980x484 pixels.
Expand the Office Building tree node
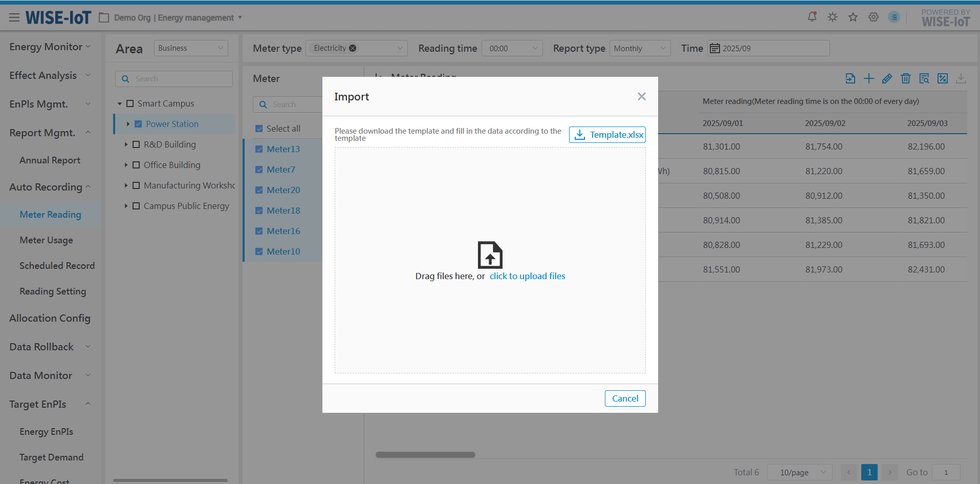click(126, 165)
